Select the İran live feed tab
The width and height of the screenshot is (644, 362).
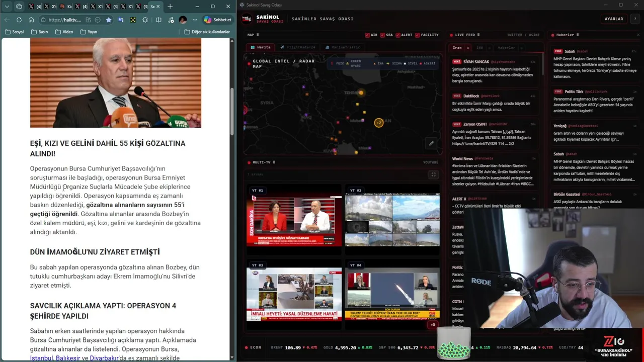click(x=457, y=48)
